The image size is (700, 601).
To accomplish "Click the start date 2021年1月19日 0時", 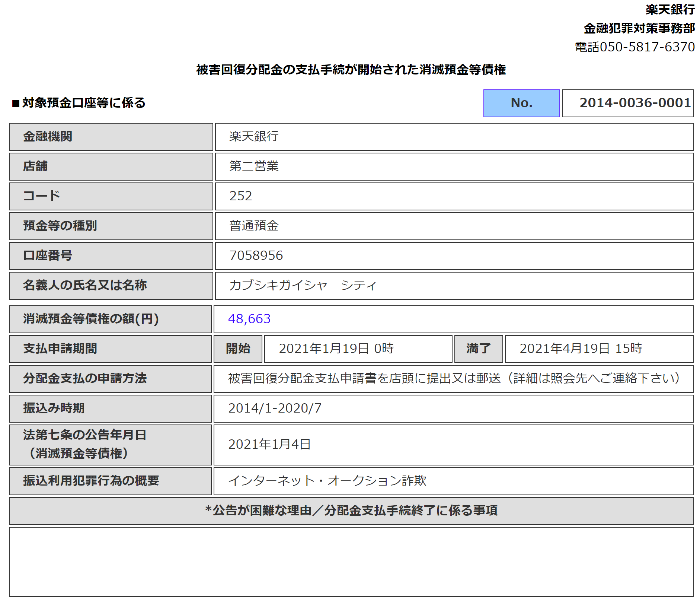I will point(336,349).
